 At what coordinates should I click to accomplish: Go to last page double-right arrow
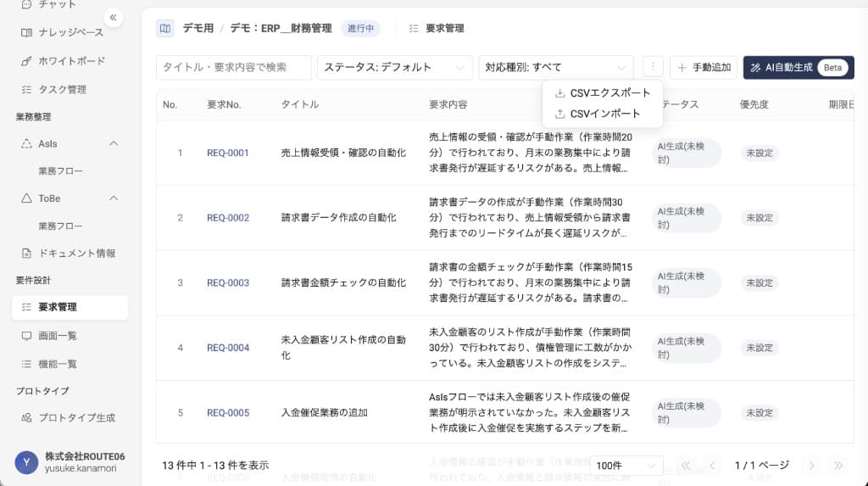click(838, 466)
